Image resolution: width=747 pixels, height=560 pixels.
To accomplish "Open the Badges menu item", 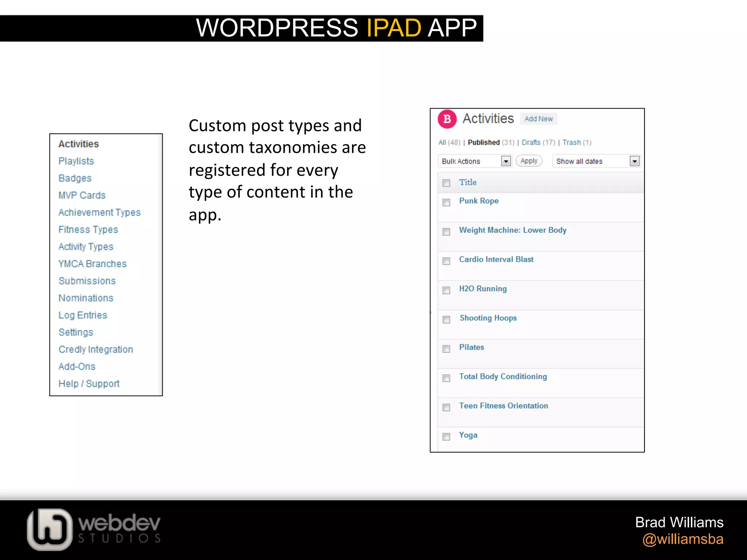I will (x=75, y=178).
